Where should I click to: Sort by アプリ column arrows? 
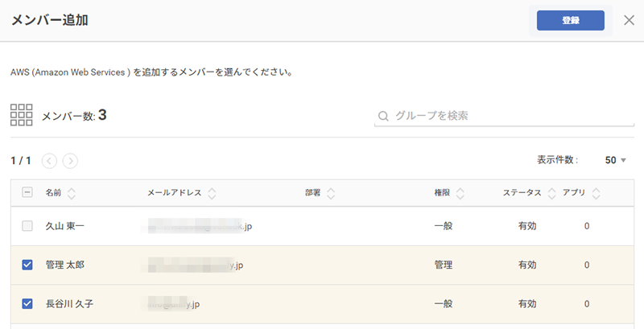[596, 193]
